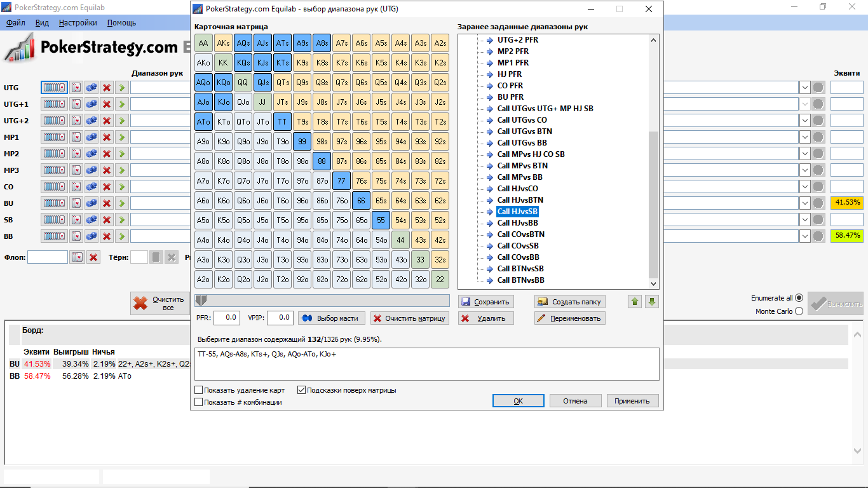Save the range with the Сохранить button

pos(486,302)
